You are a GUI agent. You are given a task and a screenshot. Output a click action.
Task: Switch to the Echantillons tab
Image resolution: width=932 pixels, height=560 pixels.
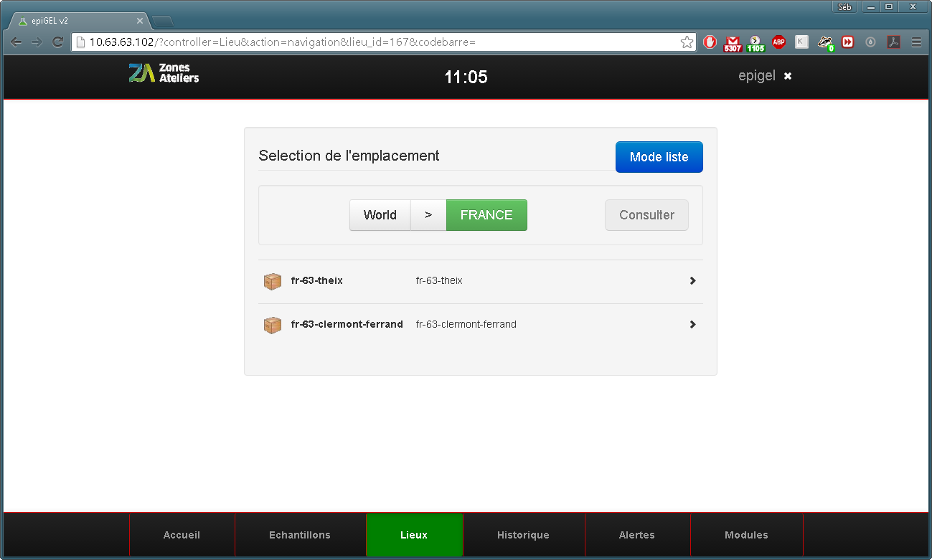pos(300,535)
